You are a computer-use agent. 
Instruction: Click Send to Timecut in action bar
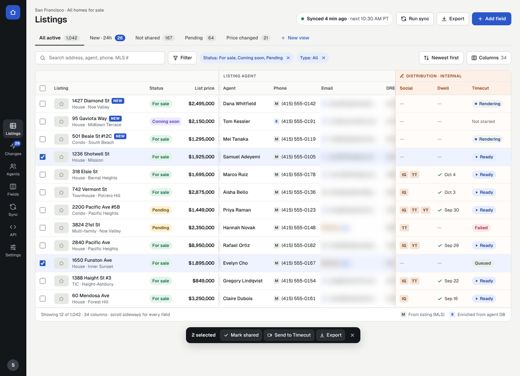(289, 335)
